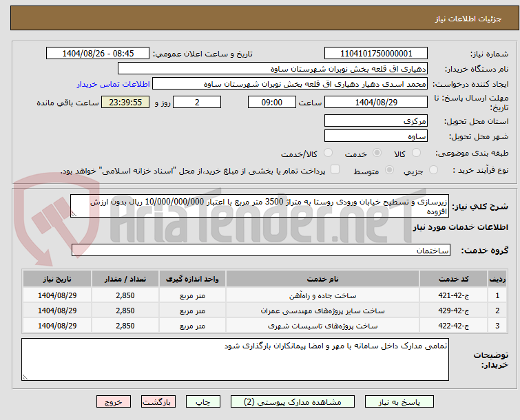Click the buyer notes text area

click(235, 359)
